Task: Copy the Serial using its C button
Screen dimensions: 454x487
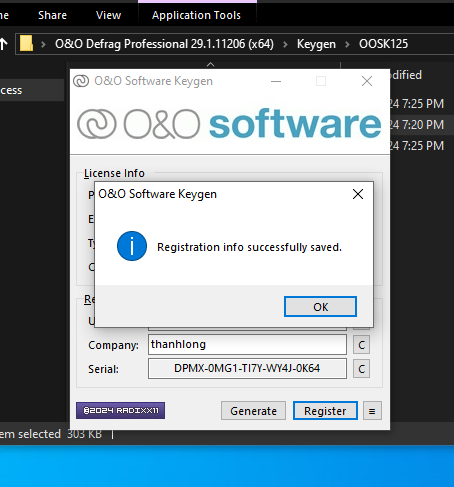Action: coord(362,369)
